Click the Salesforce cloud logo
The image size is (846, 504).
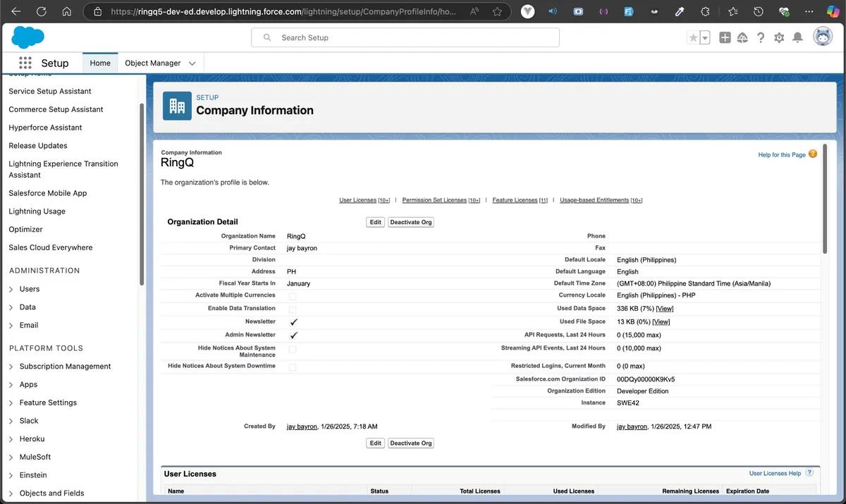pos(27,37)
